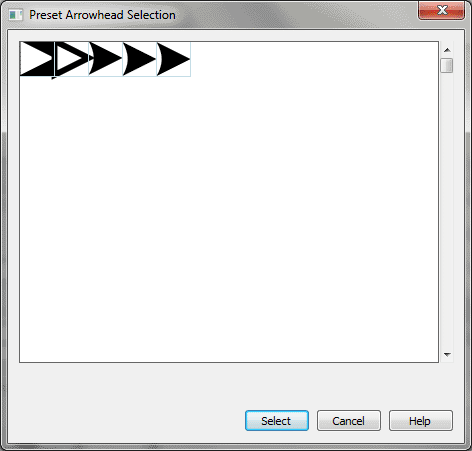Click the Preset Arrowhead Selection title text
The height and width of the screenshot is (451, 472).
(102, 15)
